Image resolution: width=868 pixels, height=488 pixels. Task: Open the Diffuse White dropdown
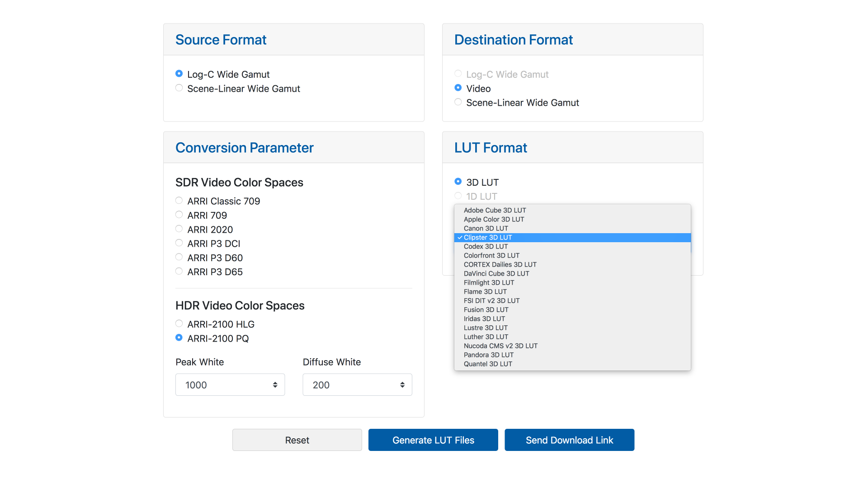pyautogui.click(x=357, y=385)
